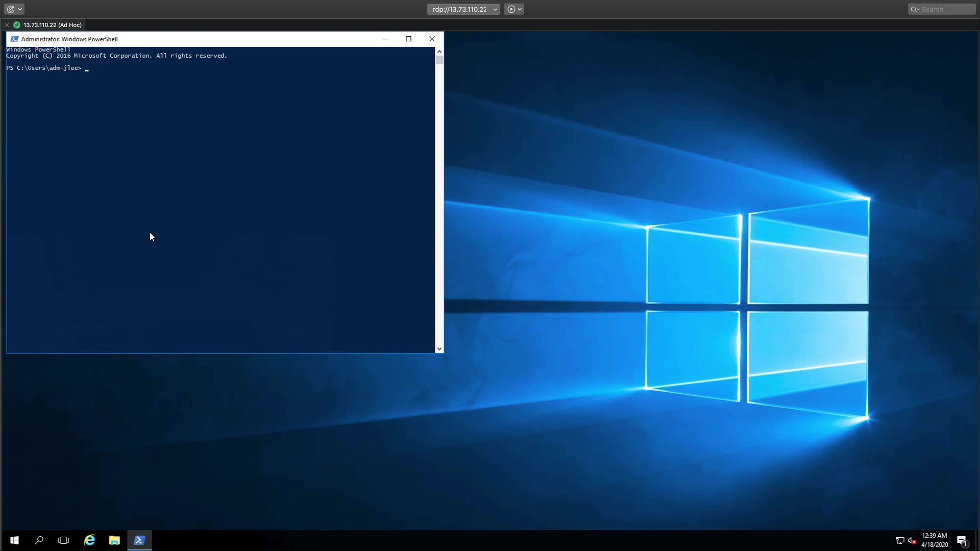Click the PowerShell scrollbar up arrow

click(439, 52)
